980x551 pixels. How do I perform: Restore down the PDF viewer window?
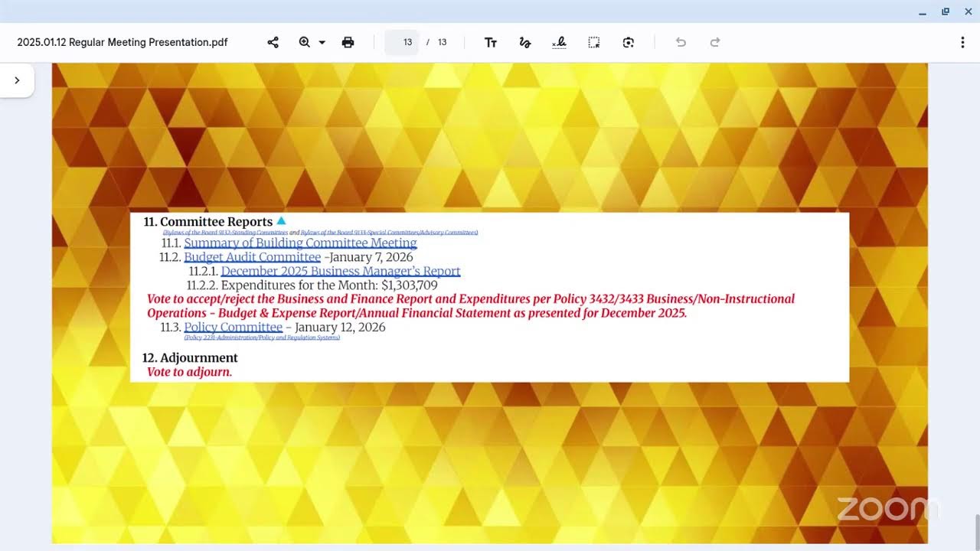click(x=946, y=11)
